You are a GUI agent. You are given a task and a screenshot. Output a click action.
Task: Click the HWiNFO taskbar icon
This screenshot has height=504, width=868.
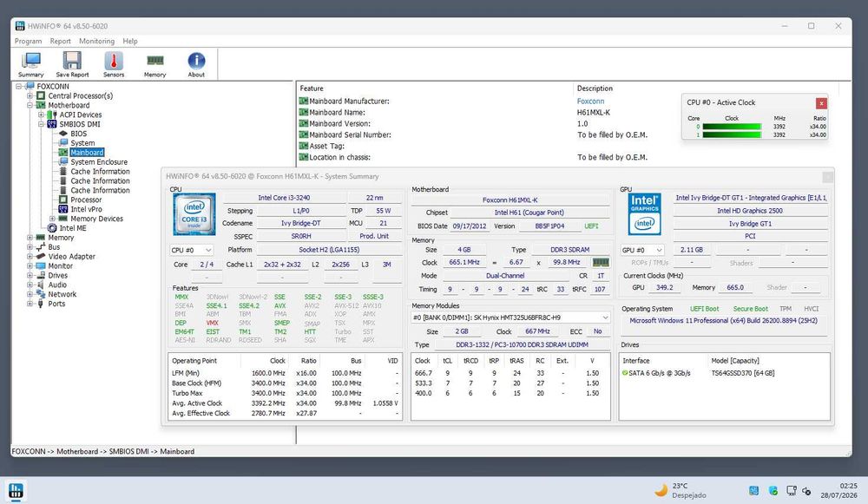click(x=16, y=490)
